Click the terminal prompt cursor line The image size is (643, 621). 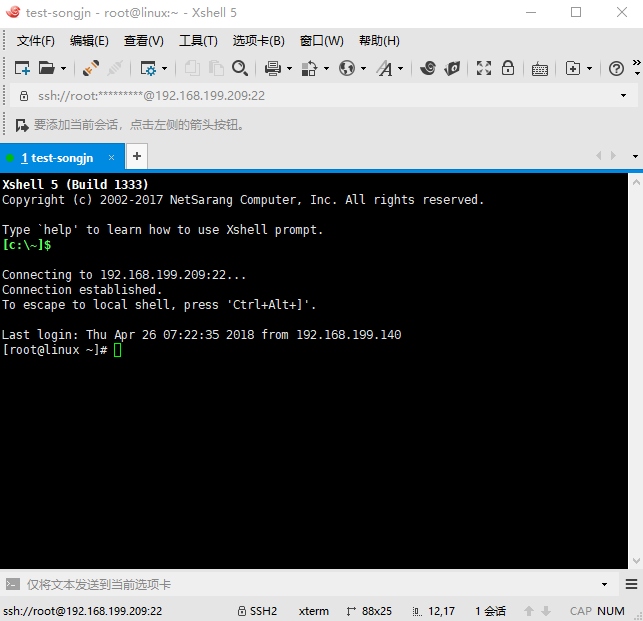(62, 350)
